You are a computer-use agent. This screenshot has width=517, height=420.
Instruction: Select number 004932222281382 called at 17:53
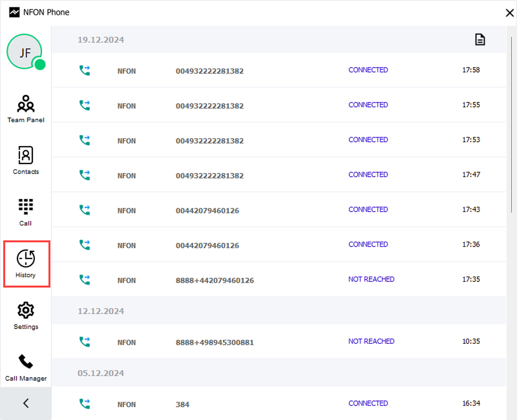tap(210, 141)
